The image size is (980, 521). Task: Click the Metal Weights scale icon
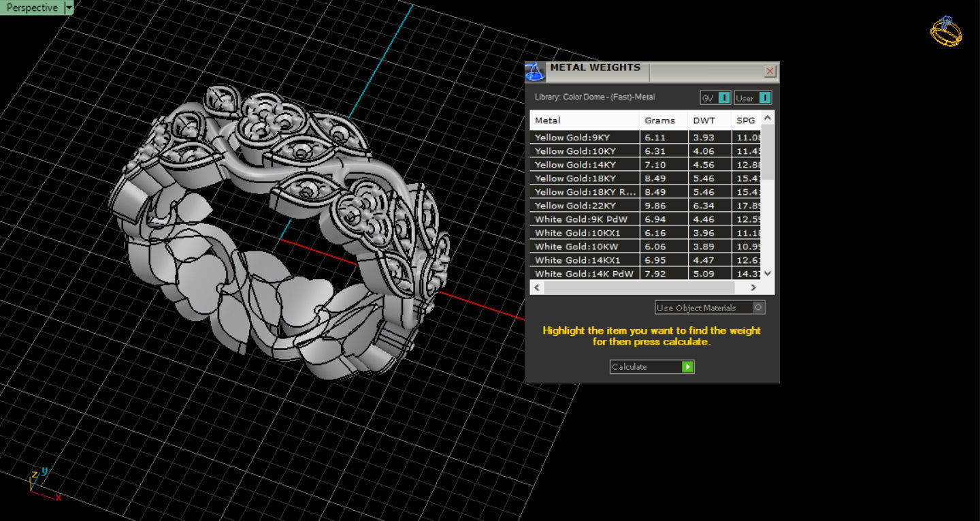[x=535, y=72]
